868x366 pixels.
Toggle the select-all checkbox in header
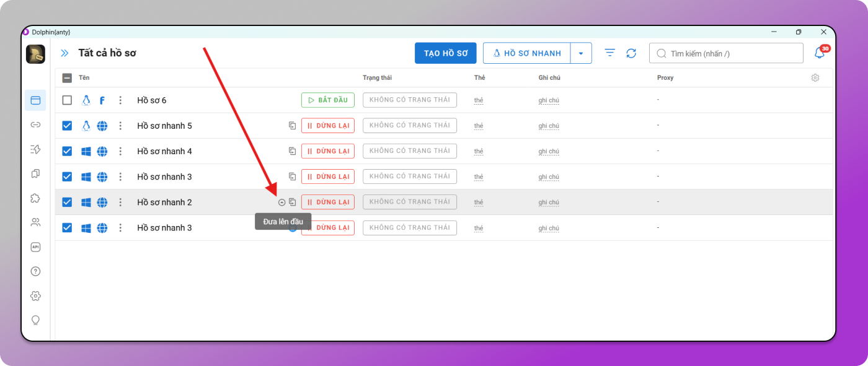click(68, 78)
